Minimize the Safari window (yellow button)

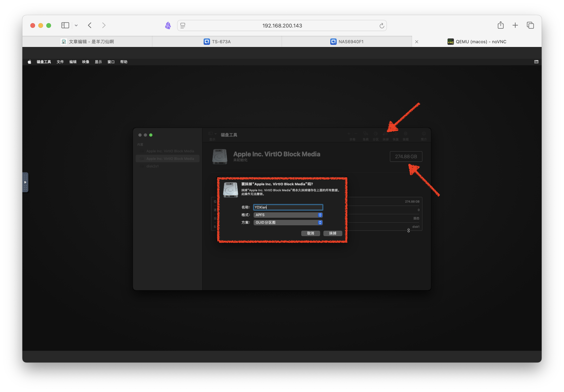[x=41, y=25]
